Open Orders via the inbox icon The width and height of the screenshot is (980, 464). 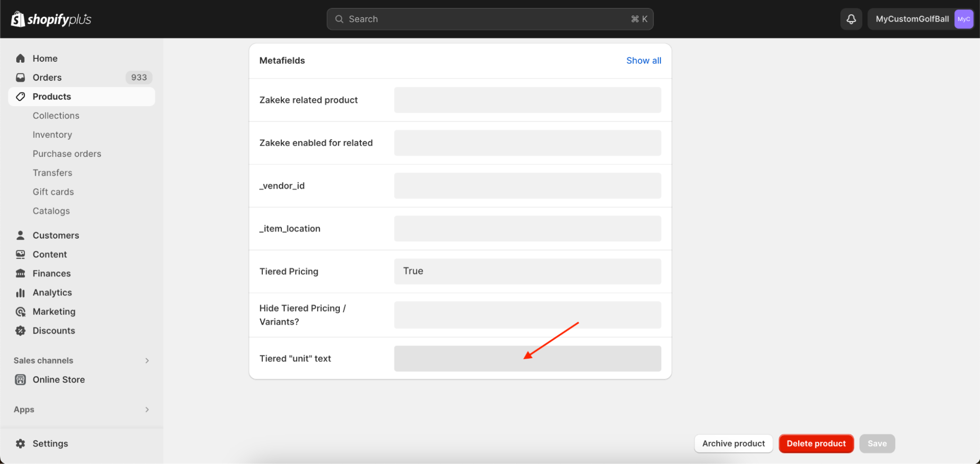point(20,77)
